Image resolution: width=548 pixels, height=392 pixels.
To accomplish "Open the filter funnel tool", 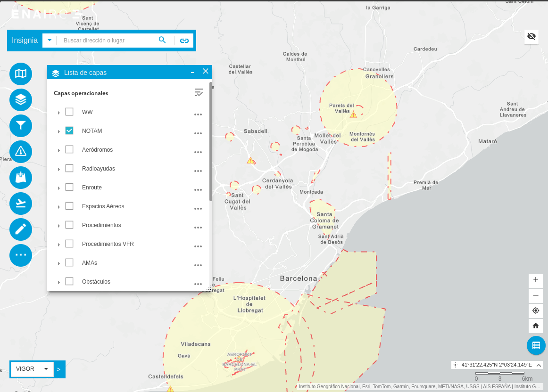I will point(21,126).
